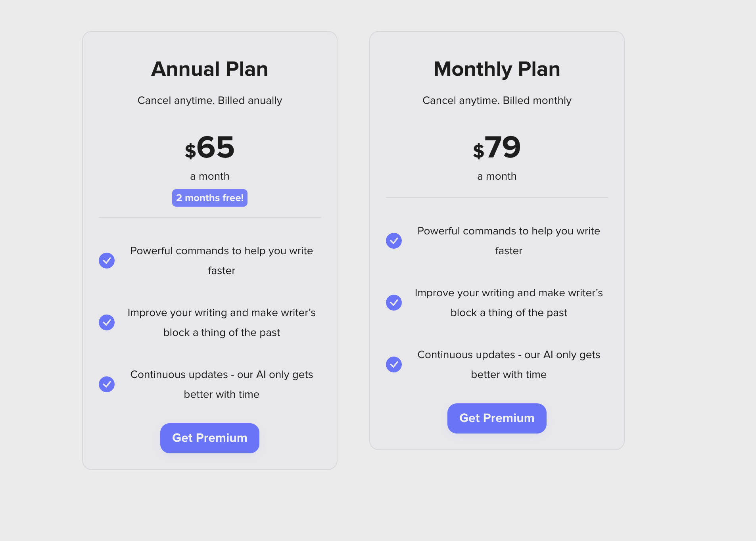Click the Annual Plan first checkmark icon

pyautogui.click(x=107, y=261)
